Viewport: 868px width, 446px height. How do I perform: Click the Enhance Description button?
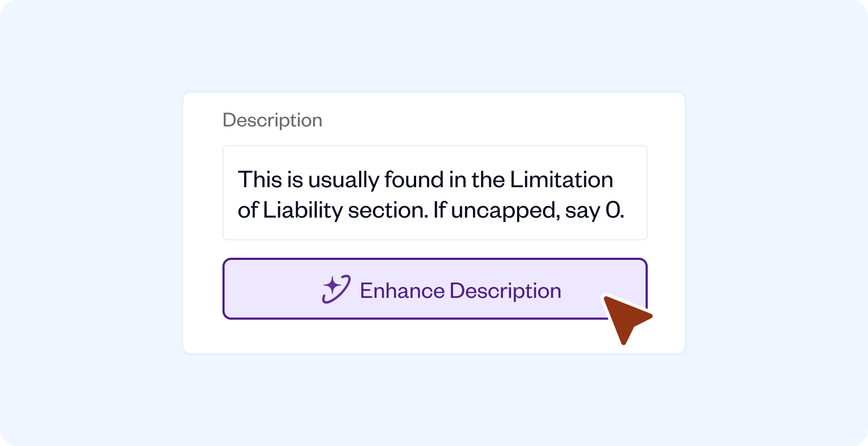(x=434, y=288)
